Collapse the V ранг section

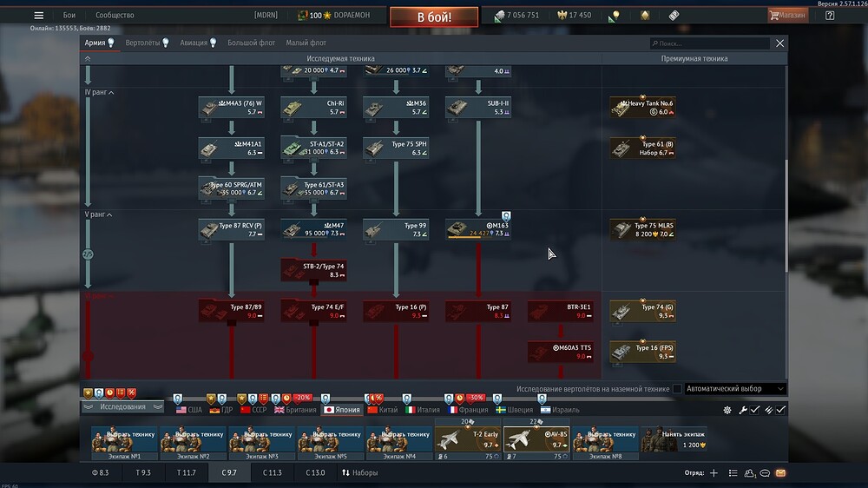coord(98,214)
